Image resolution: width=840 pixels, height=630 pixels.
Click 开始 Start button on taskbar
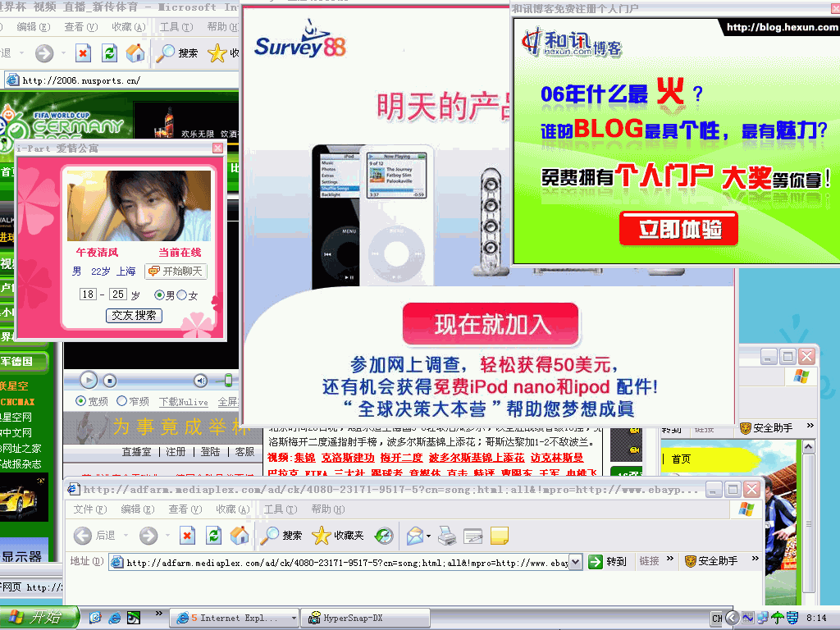pos(38,618)
